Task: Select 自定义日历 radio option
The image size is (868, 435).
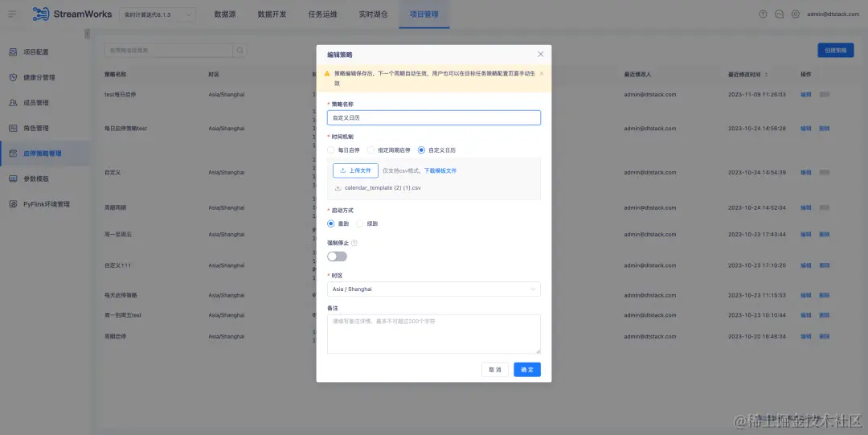Action: pos(421,150)
